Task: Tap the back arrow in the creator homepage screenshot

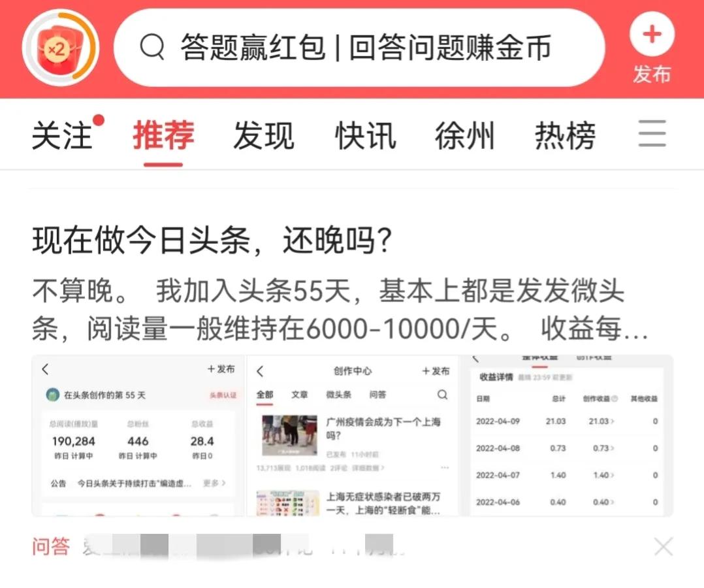Action: coord(44,368)
